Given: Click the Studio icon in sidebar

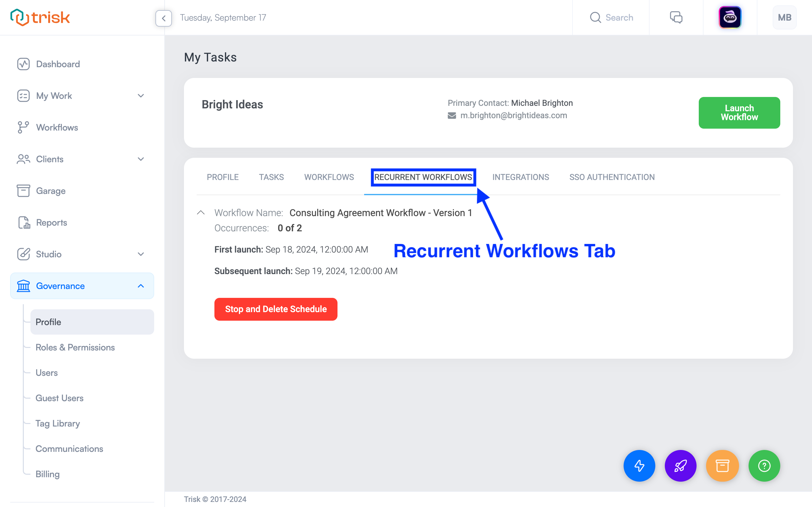Looking at the screenshot, I should point(23,254).
